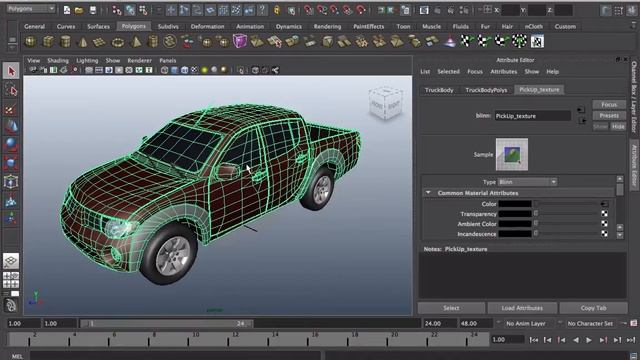Toggle checker map button for Transparency

(604, 214)
